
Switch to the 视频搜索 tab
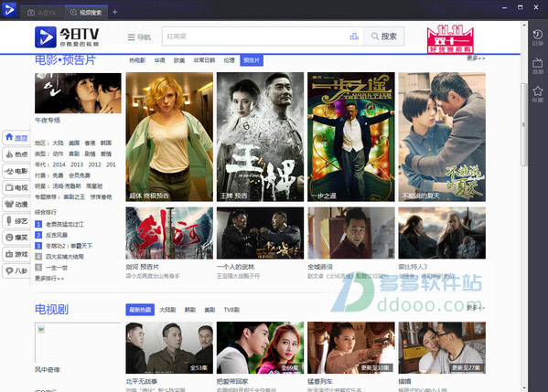tap(86, 13)
